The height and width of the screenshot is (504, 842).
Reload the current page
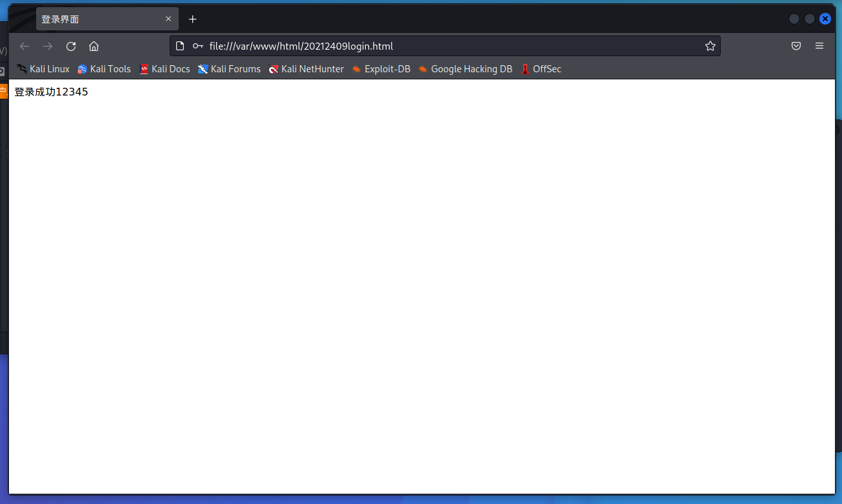(71, 46)
